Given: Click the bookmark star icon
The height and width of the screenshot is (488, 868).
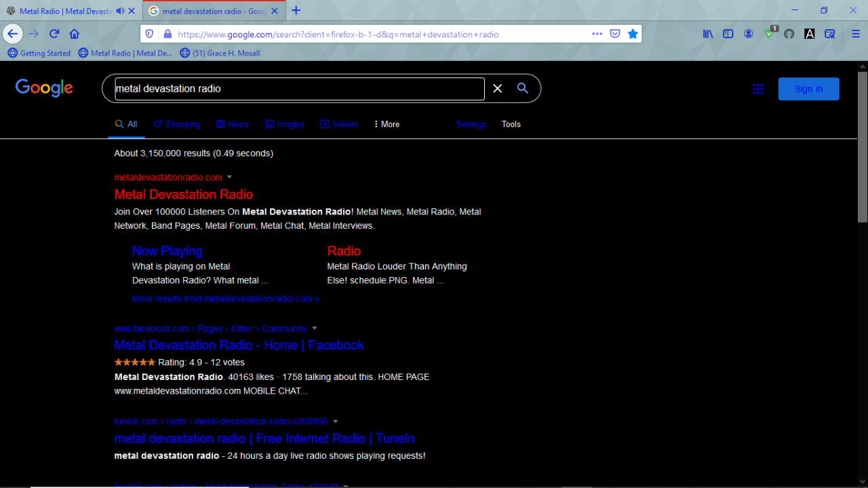Looking at the screenshot, I should point(633,34).
